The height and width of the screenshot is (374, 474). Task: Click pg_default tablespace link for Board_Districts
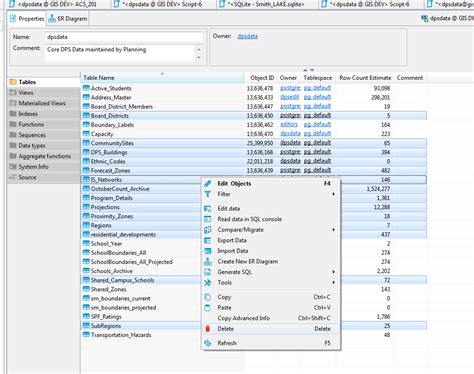coord(317,115)
